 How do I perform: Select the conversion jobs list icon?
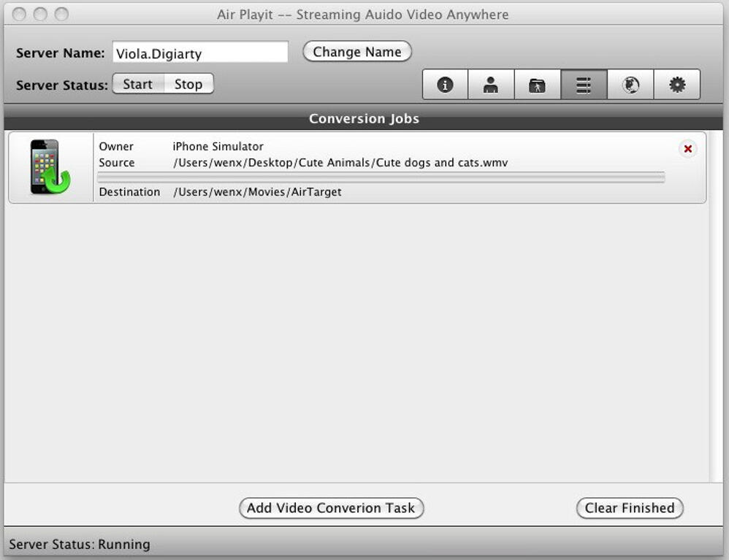coord(584,85)
